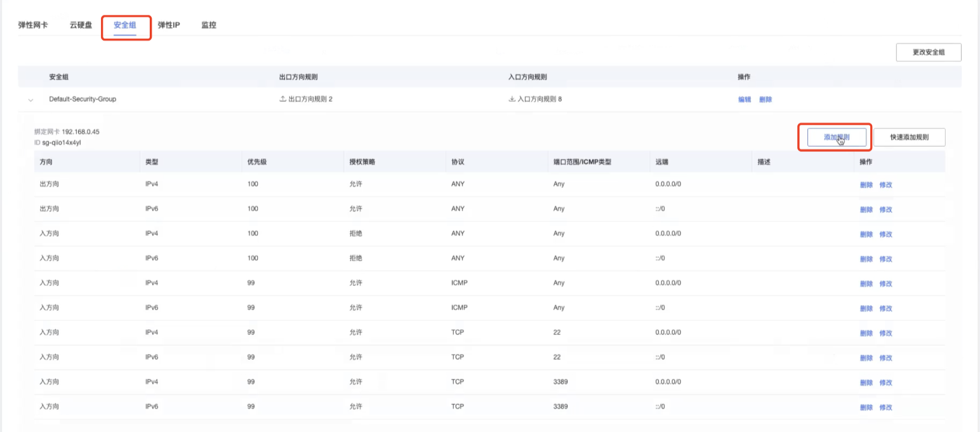
Task: Modify the inbound IPv4 ICMP rule
Action: (x=886, y=284)
